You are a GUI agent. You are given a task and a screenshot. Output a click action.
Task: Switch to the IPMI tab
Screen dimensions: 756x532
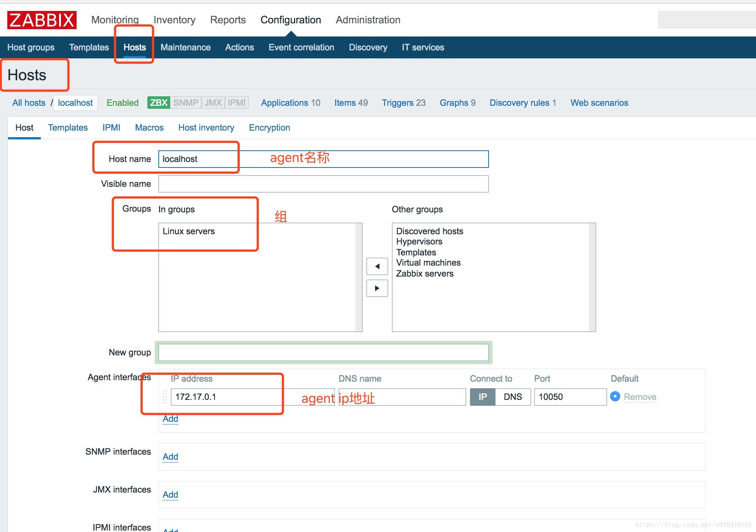[x=111, y=128]
